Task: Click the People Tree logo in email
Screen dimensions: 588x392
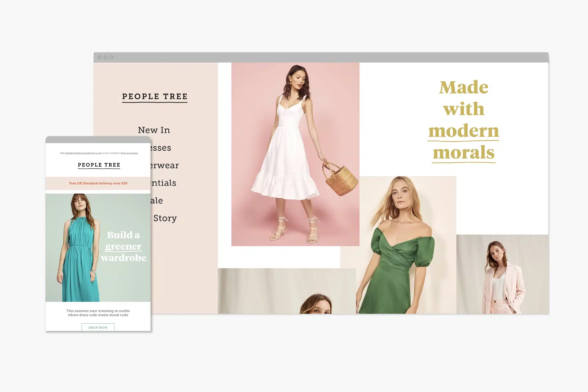Action: coord(99,165)
